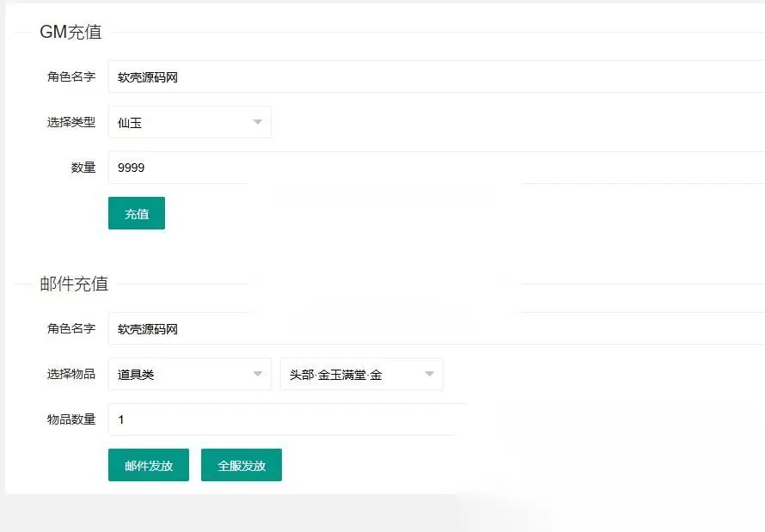This screenshot has width=765, height=532.
Task: Click the 邮件发放 mail send button
Action: 149,465
